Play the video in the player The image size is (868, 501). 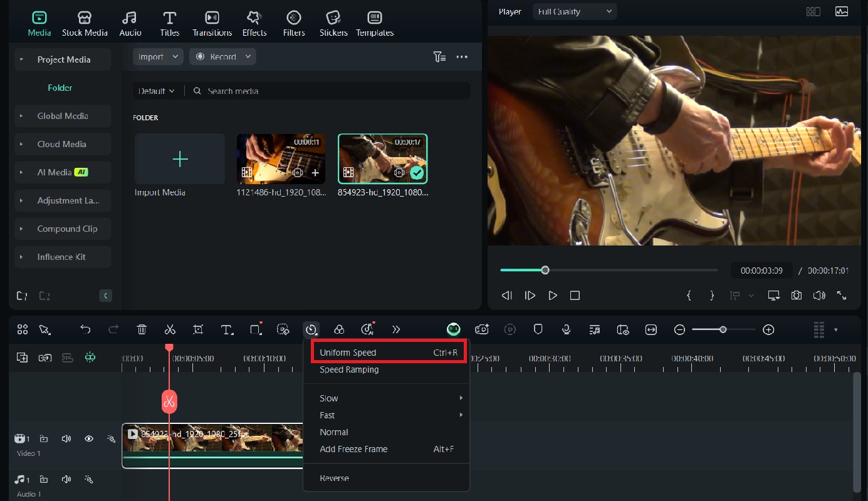pyautogui.click(x=552, y=296)
